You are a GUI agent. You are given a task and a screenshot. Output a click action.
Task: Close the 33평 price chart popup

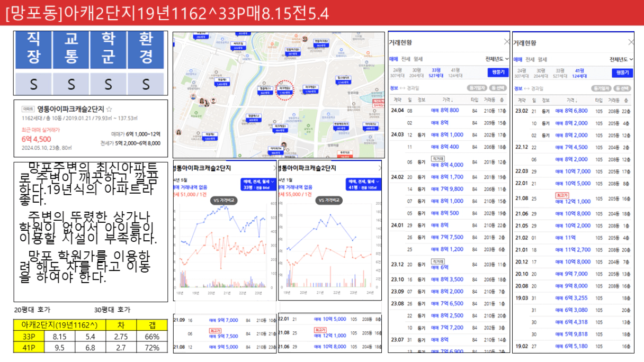coord(274,168)
